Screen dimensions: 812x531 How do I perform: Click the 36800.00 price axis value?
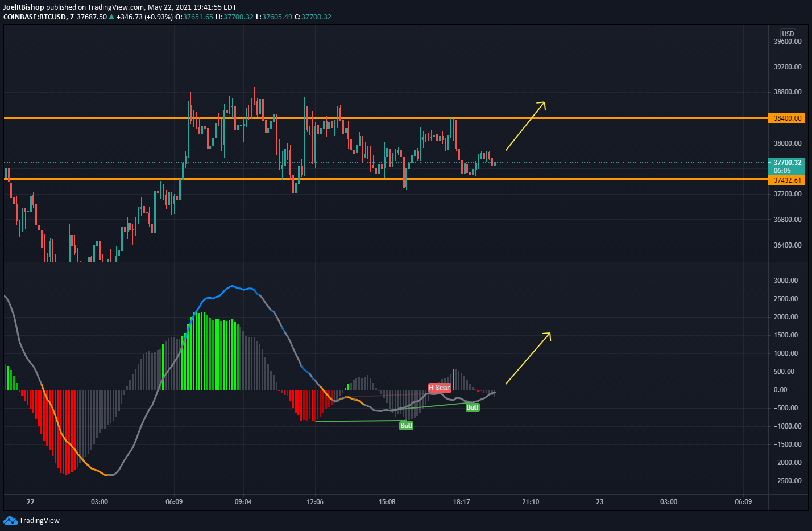point(788,220)
